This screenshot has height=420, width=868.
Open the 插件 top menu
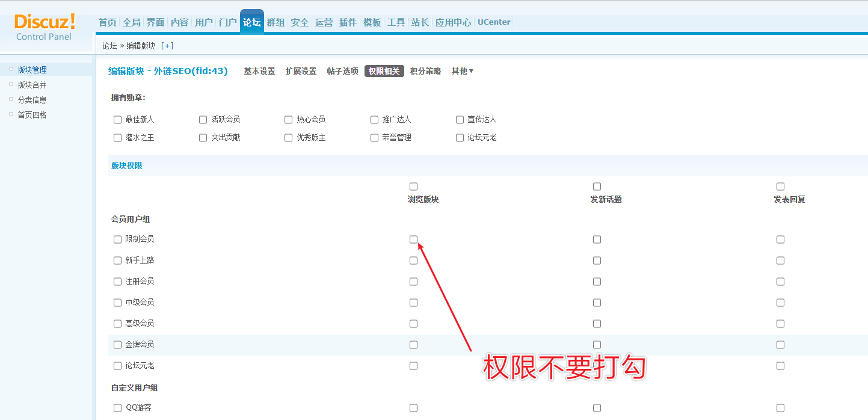348,22
